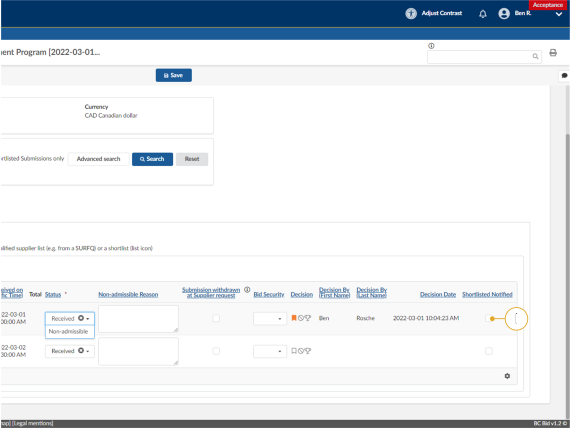570x428 pixels.
Task: Expand the first-row Received status dropdown arrow
Action: [88, 319]
